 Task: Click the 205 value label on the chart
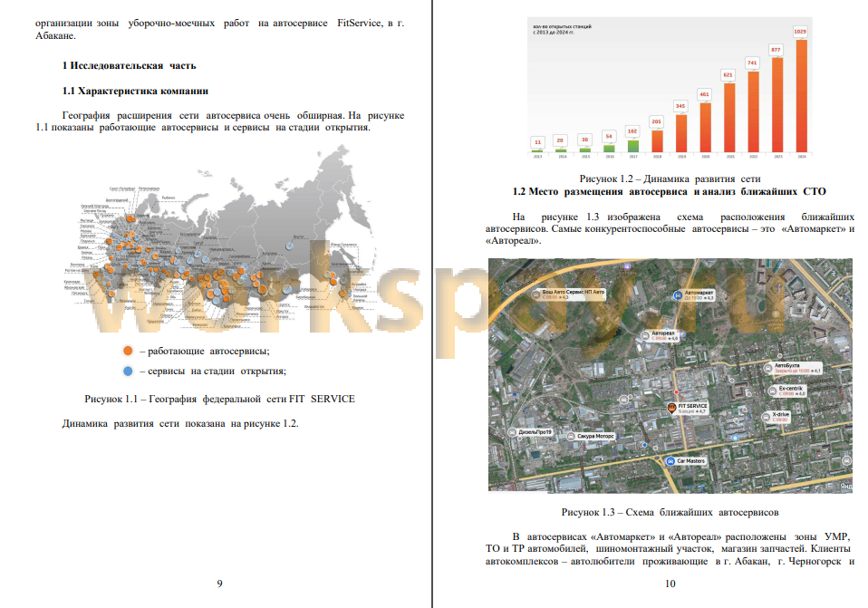tap(657, 121)
